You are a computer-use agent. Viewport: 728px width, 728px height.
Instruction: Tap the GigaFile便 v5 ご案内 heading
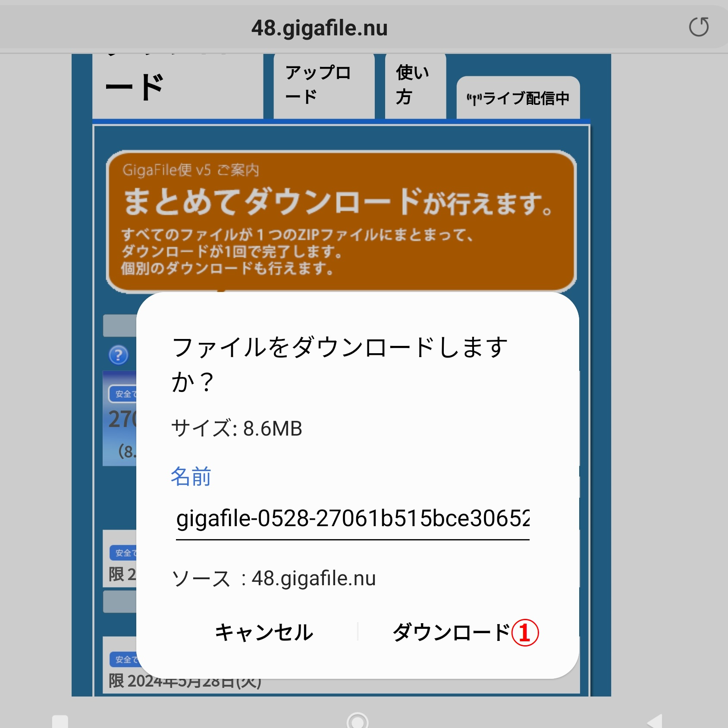(x=191, y=170)
